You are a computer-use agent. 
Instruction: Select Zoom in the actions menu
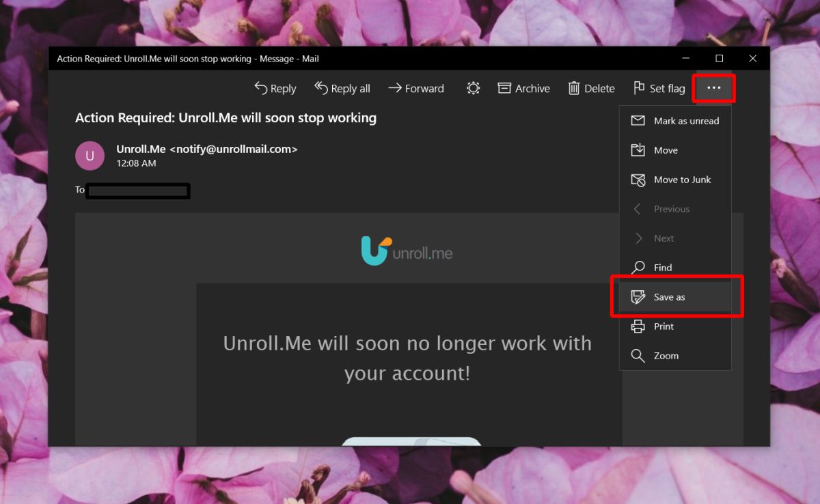[675, 356]
